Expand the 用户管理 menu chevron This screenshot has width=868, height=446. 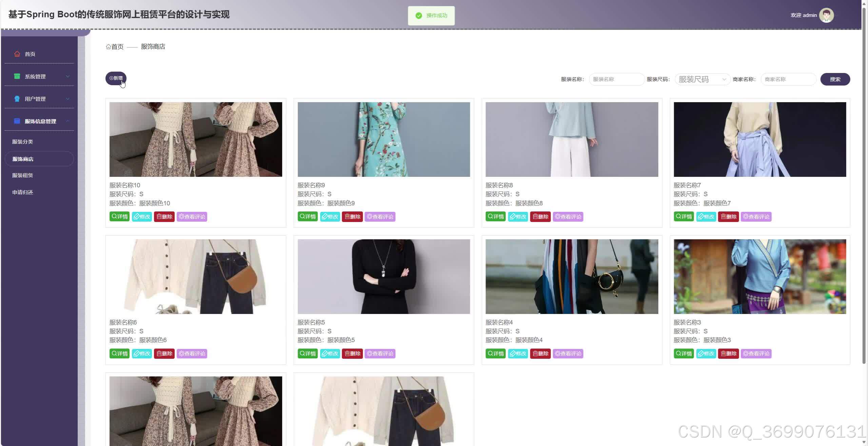pyautogui.click(x=67, y=99)
